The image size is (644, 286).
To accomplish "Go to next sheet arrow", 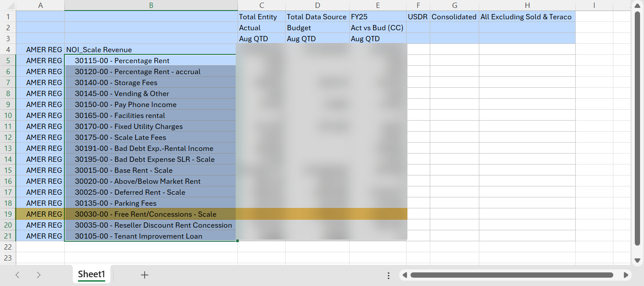I will click(39, 275).
